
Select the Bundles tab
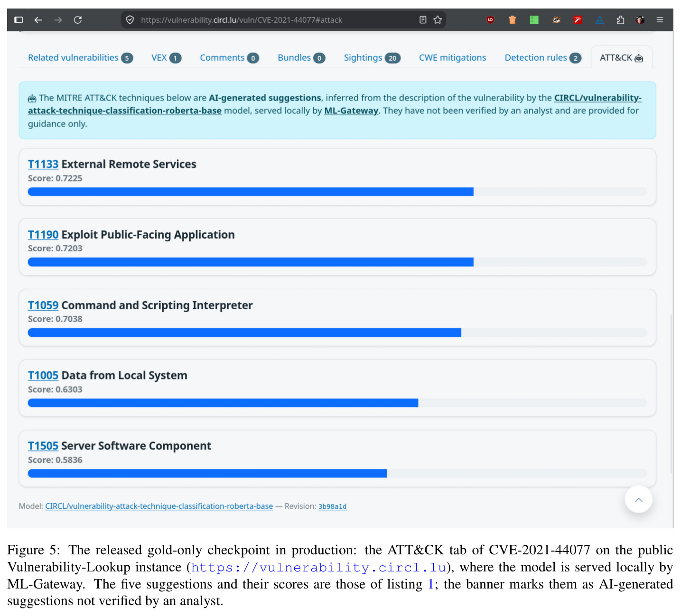click(x=301, y=58)
